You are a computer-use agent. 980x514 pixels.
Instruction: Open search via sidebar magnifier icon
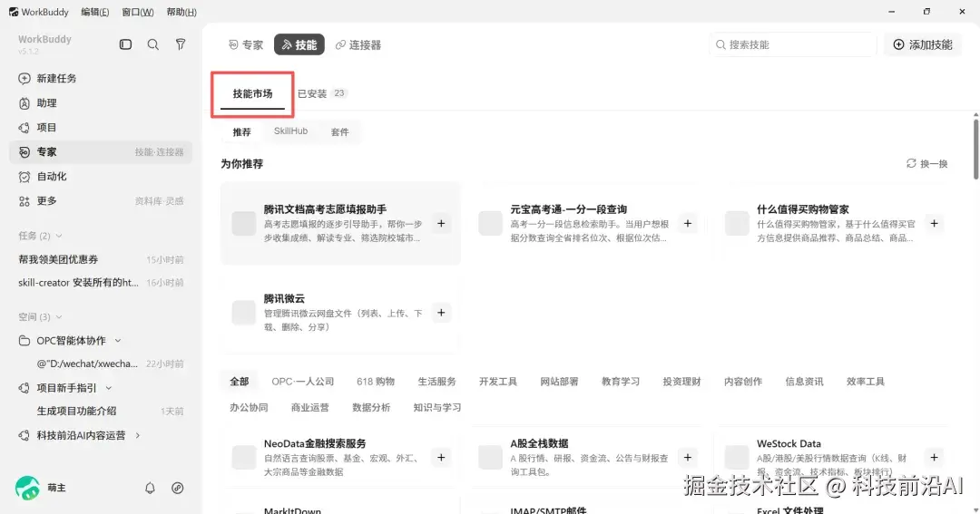(x=153, y=44)
